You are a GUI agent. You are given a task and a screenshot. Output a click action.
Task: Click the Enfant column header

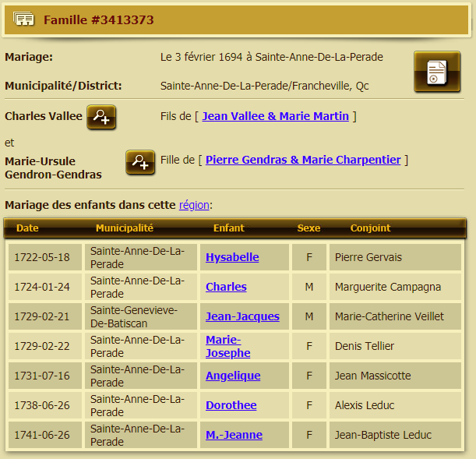click(x=228, y=228)
